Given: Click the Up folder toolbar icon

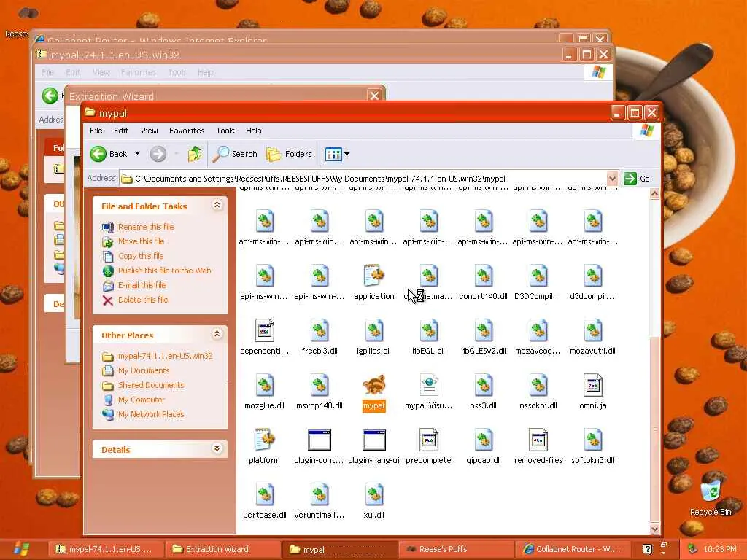Looking at the screenshot, I should [195, 154].
